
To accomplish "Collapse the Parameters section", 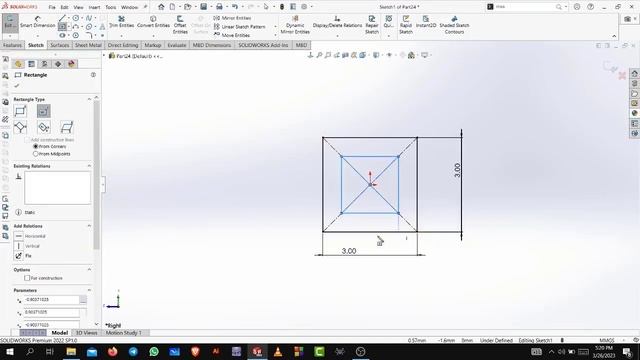I will pos(89,290).
